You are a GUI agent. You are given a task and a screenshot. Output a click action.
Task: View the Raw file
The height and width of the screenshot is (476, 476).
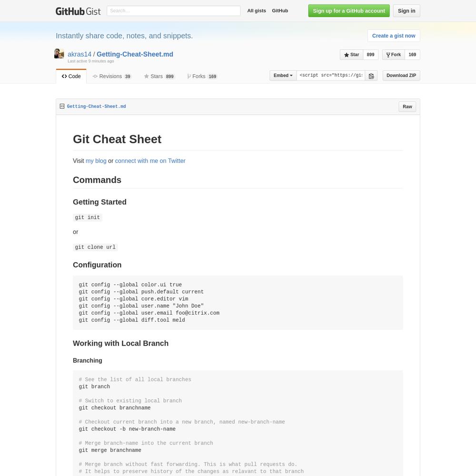(x=407, y=107)
